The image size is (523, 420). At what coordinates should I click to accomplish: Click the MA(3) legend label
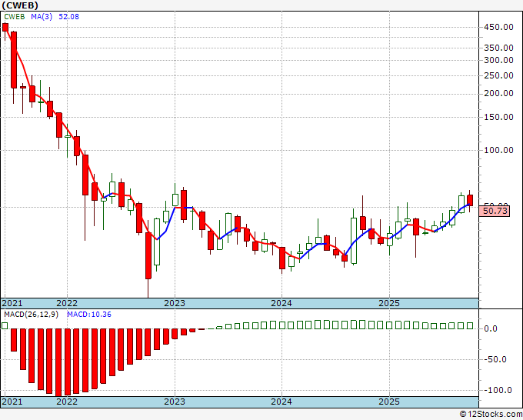click(42, 17)
